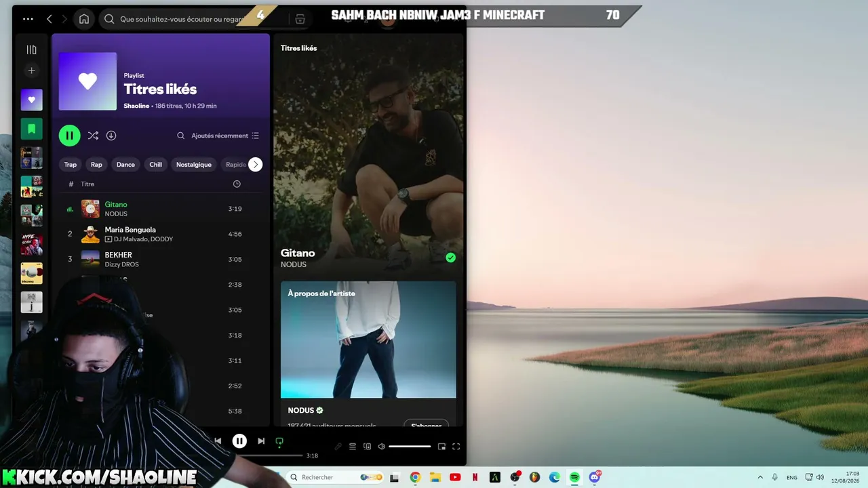Create a new playlist with the plus icon
Screen dimensions: 868x488
(x=31, y=70)
